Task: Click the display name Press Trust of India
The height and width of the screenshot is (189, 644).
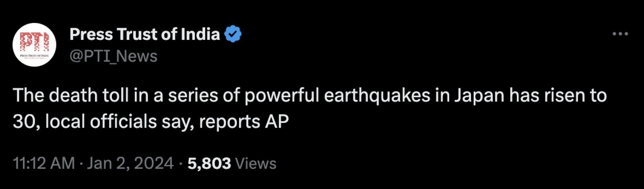Action: coord(144,34)
